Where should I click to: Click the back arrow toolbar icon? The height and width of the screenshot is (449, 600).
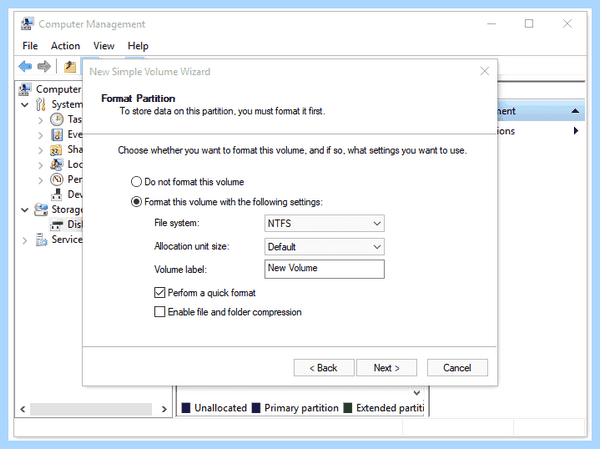[25, 66]
